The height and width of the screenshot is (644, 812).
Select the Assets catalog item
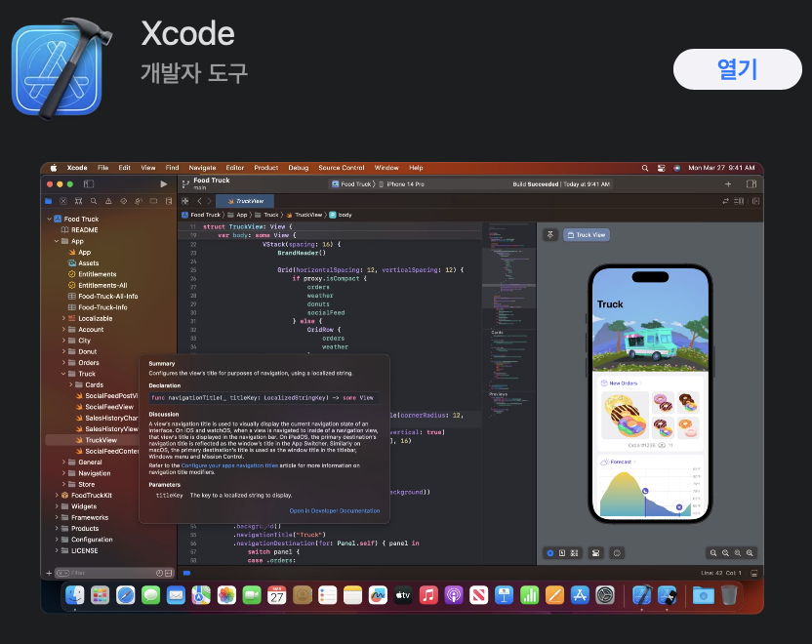[x=83, y=263]
